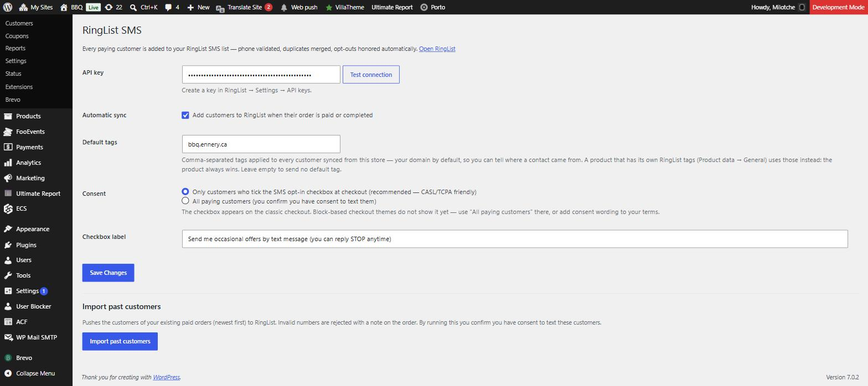Click Test connection button
Image resolution: width=868 pixels, height=386 pixels.
pyautogui.click(x=371, y=75)
